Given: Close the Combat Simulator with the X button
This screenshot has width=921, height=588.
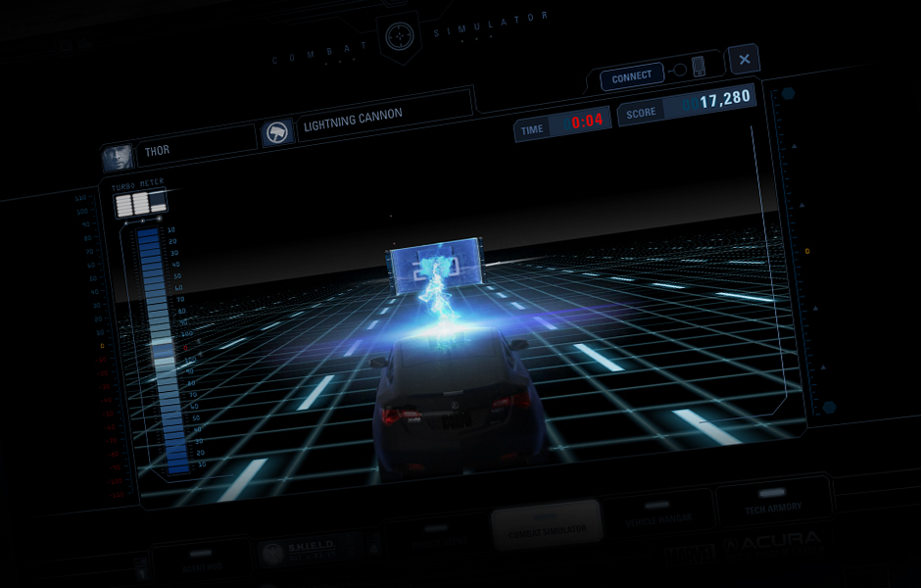Looking at the screenshot, I should tap(745, 60).
